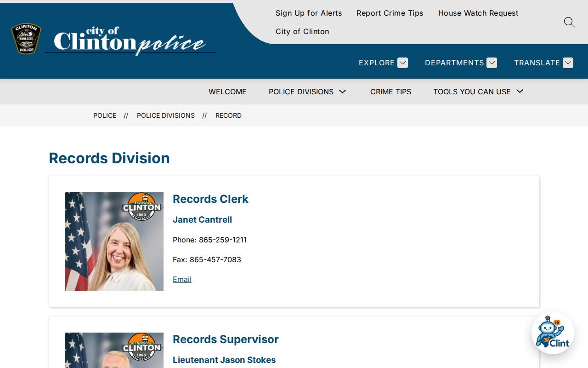
Task: Open the Translate dropdown arrow
Action: click(568, 63)
